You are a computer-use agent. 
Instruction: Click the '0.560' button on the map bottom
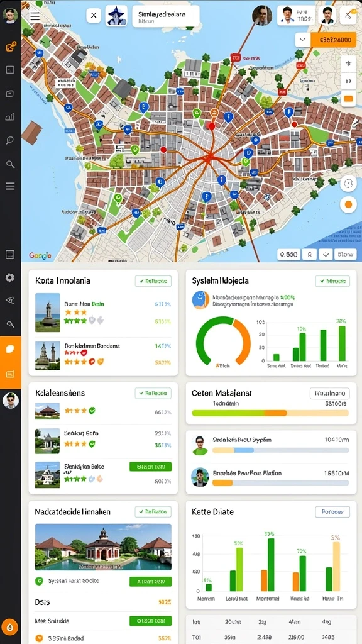(x=288, y=255)
